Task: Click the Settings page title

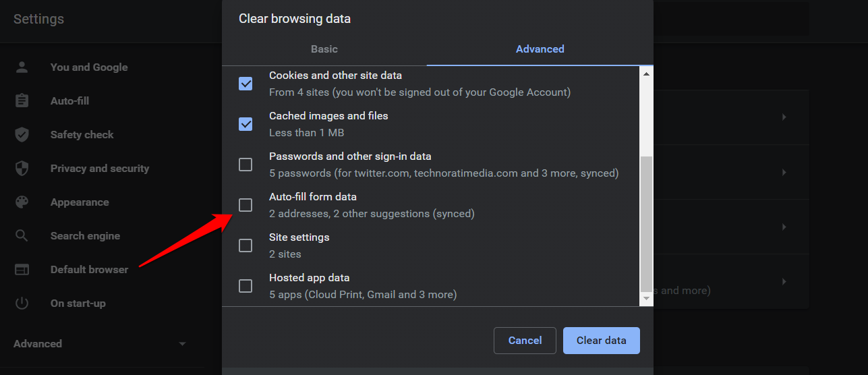Action: (38, 19)
